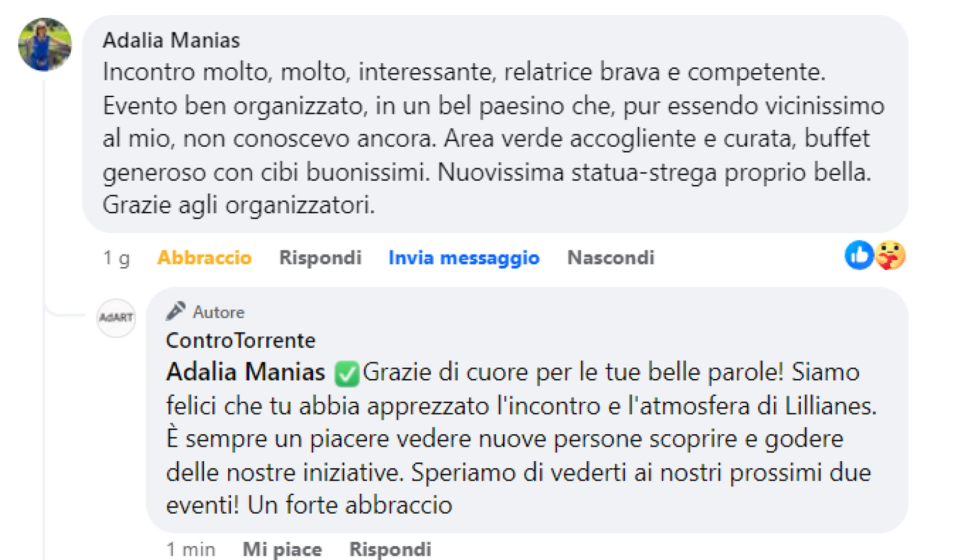
Task: Like the ControTorrente reply with Mi piace
Action: (282, 549)
